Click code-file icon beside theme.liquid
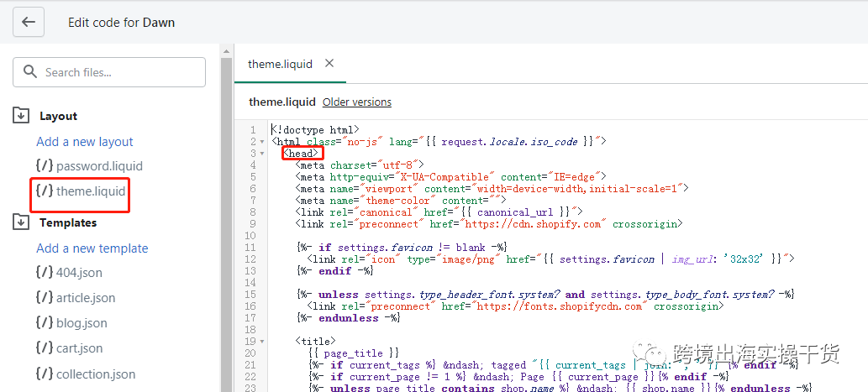This screenshot has width=868, height=392. click(45, 191)
